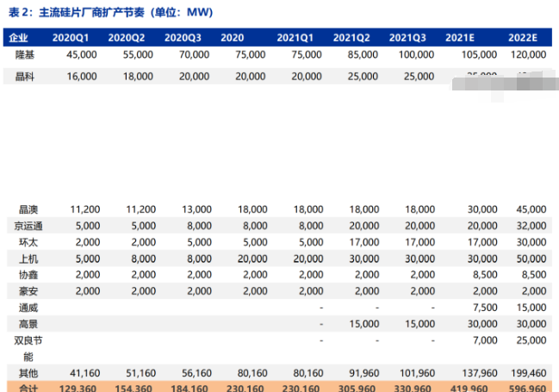Select the 2021Q1 column header
This screenshot has width=559, height=392.
point(295,38)
